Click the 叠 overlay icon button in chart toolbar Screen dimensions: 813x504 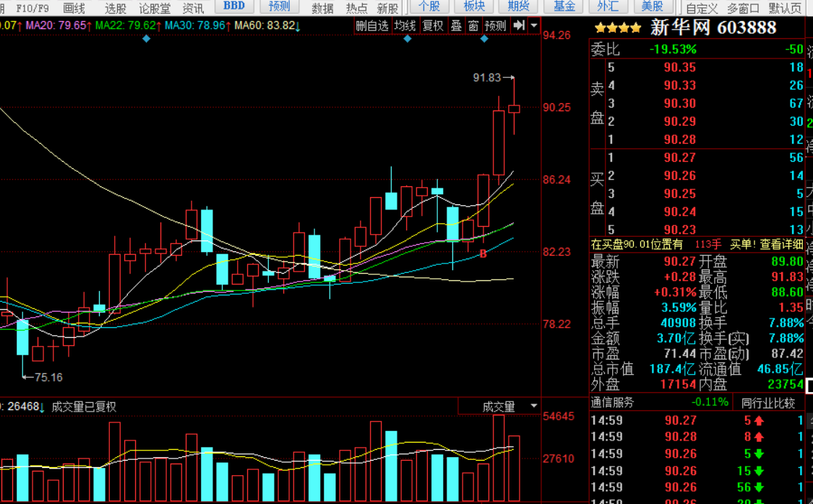[x=456, y=25]
